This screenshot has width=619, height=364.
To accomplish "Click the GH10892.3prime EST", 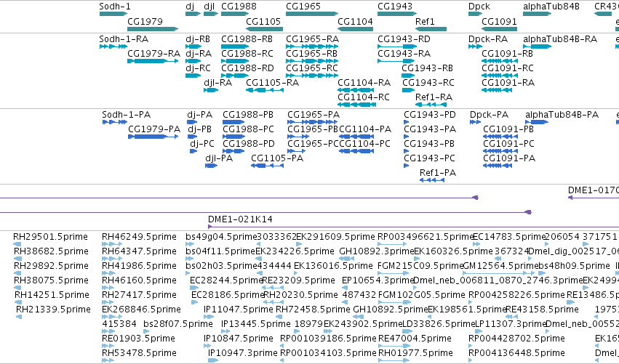I will [346, 259].
